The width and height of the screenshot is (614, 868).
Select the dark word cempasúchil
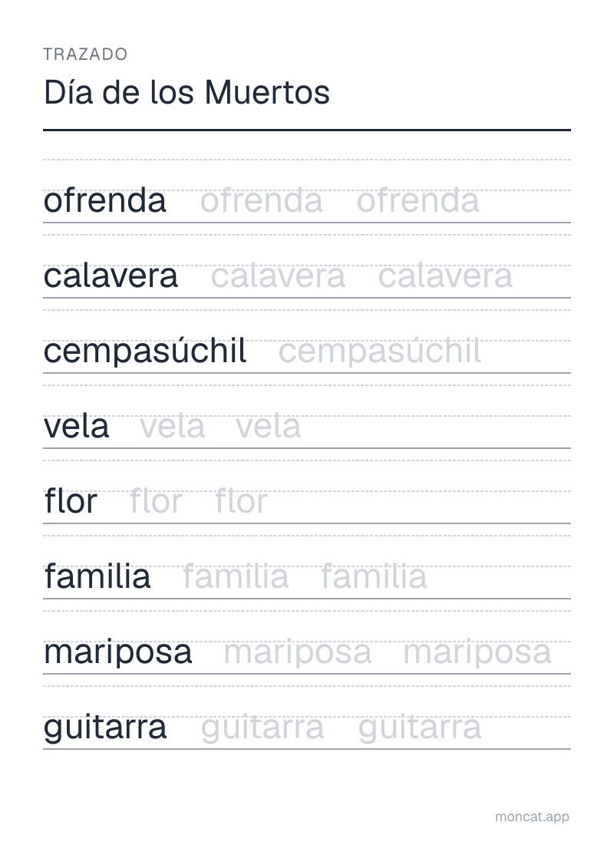point(145,351)
